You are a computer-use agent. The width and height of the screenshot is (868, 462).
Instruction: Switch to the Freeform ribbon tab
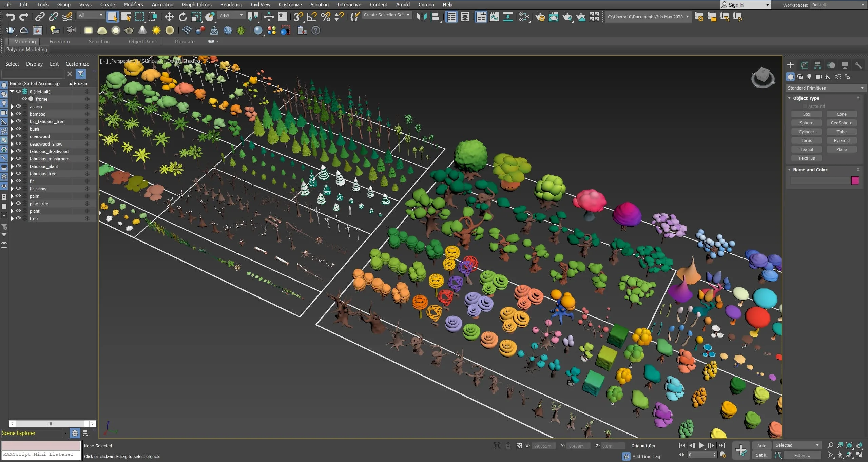59,41
